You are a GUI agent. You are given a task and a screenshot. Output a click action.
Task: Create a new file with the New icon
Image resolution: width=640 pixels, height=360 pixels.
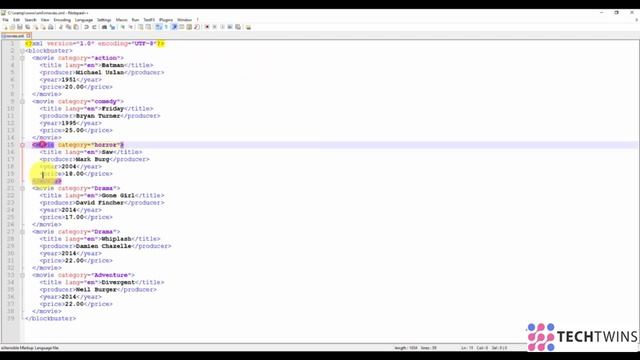point(6,27)
